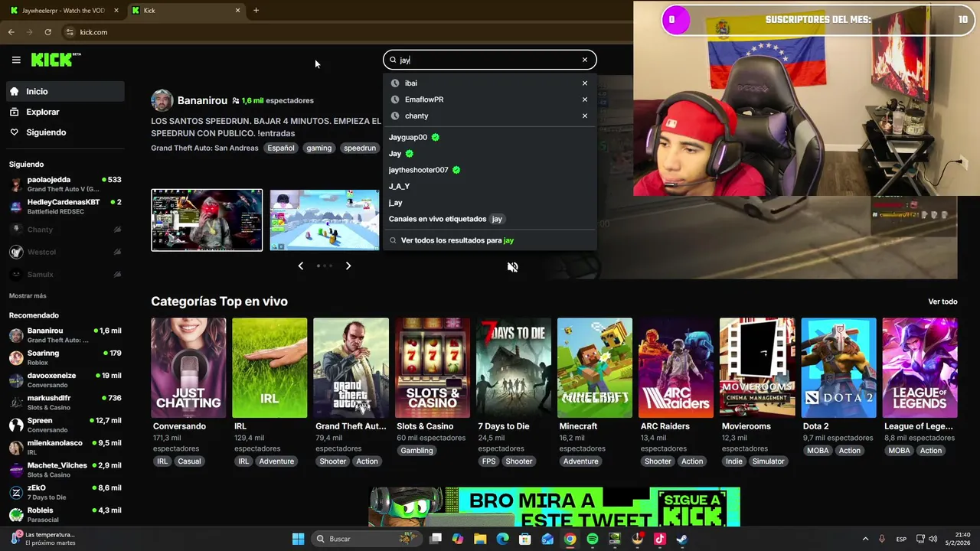Image resolution: width=980 pixels, height=551 pixels.
Task: Go to Inicio in the sidebar
Action: coord(66,91)
